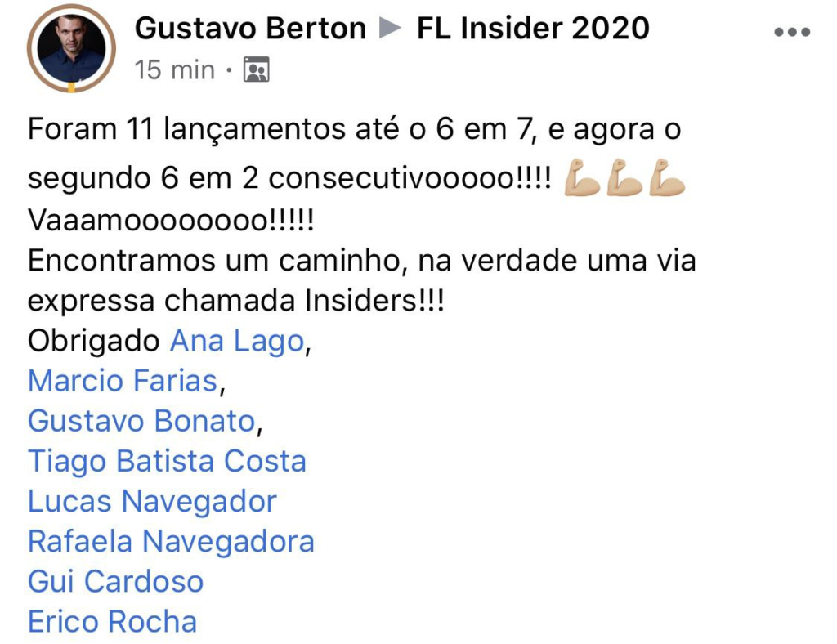Open the FL Insider 2020 group
This screenshot has height=644, width=837.
click(533, 28)
